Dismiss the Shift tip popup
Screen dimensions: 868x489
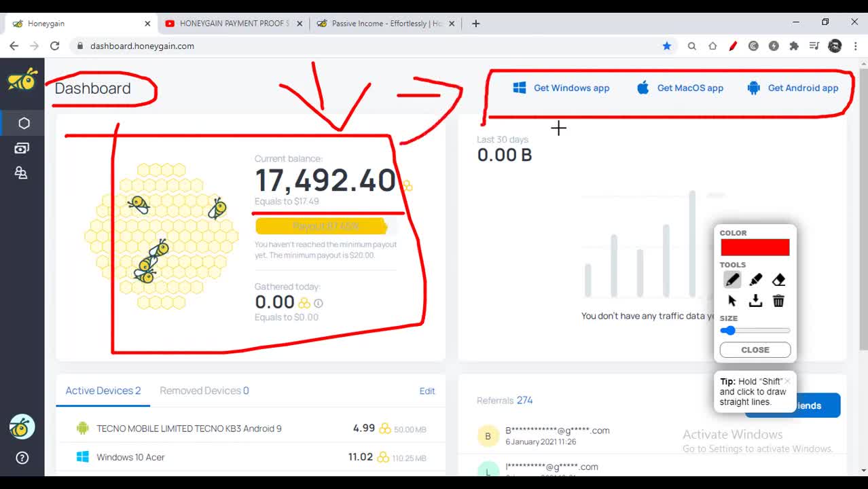point(787,381)
